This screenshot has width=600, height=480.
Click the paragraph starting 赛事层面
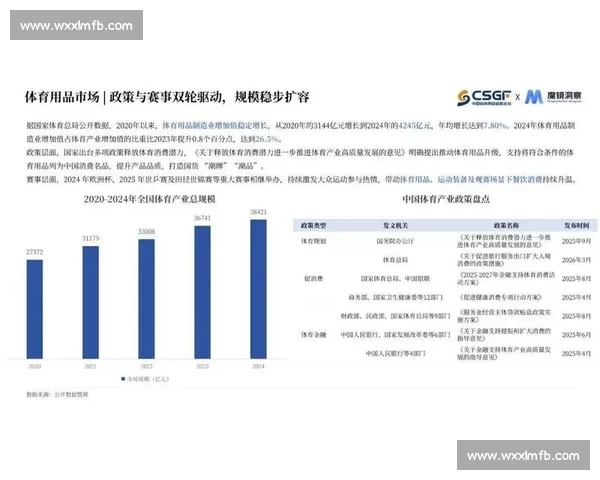301,180
